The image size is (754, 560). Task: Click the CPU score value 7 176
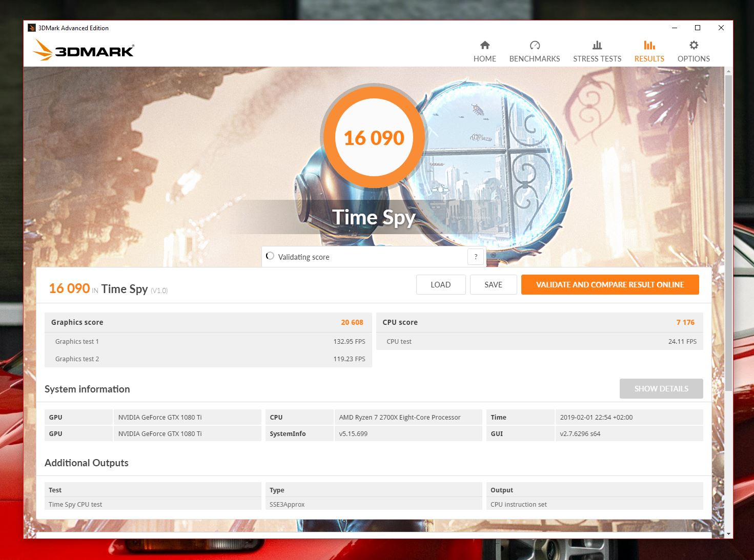pos(685,322)
